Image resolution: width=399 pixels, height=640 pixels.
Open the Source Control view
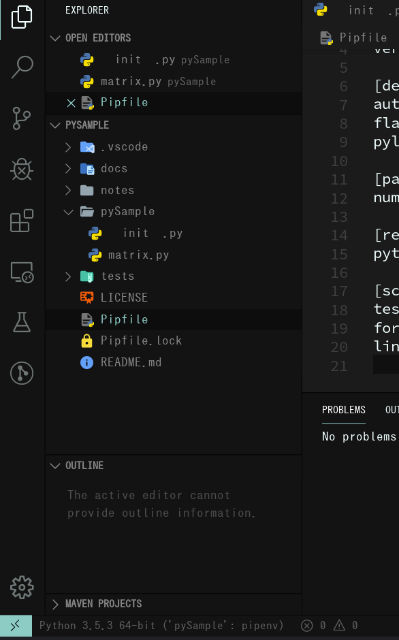22,118
